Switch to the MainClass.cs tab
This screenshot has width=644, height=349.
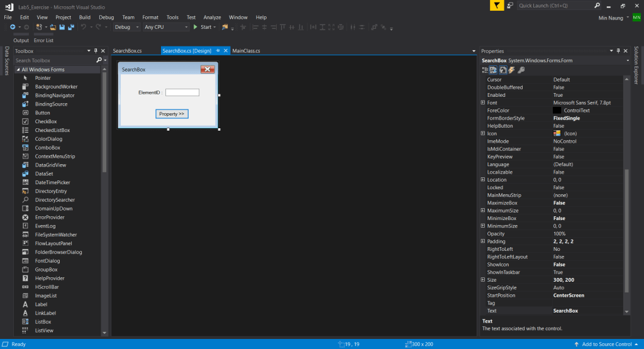(246, 51)
